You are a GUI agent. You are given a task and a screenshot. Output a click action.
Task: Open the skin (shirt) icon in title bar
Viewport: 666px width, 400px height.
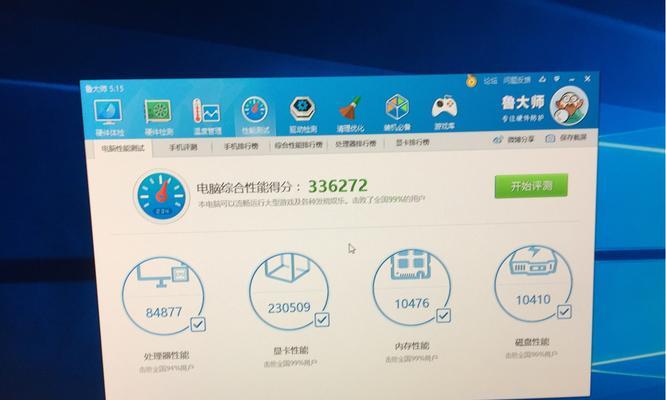click(x=542, y=79)
